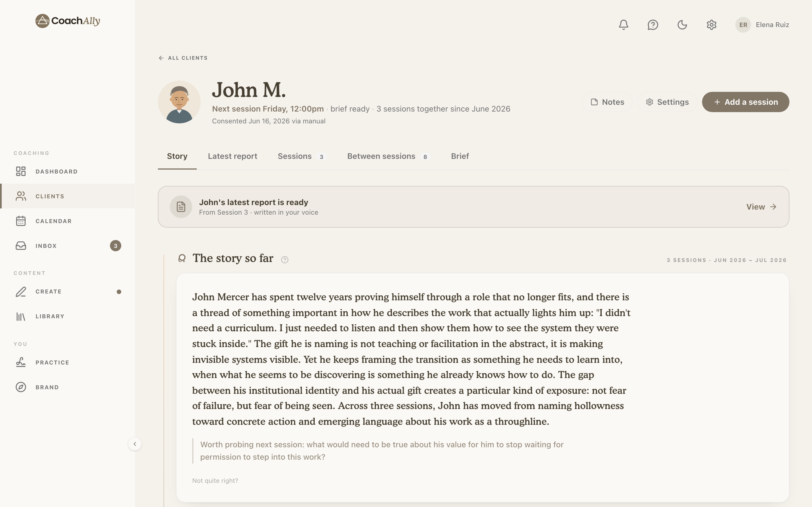Open the notifications bell
This screenshot has height=507, width=812.
point(623,25)
